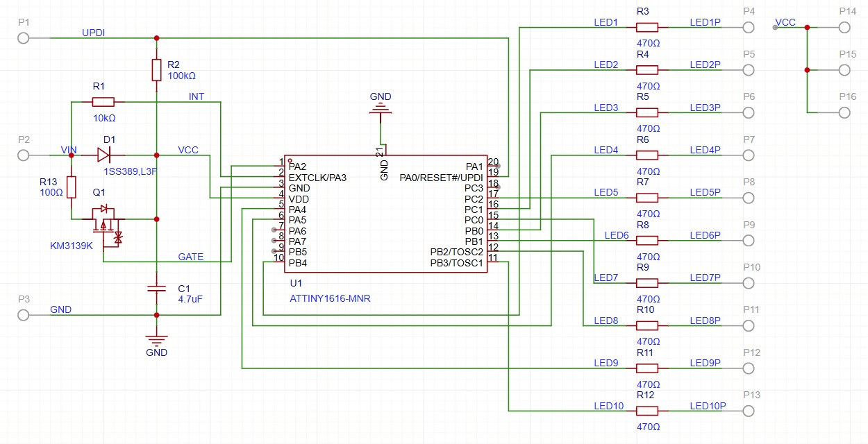Viewport: 868px width, 444px height.
Task: Click the P8 pad circle
Action: click(748, 198)
